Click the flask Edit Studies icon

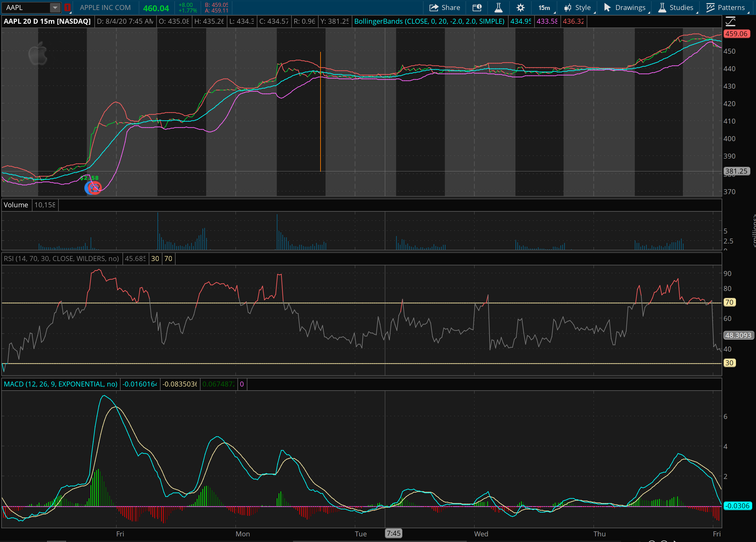click(498, 8)
